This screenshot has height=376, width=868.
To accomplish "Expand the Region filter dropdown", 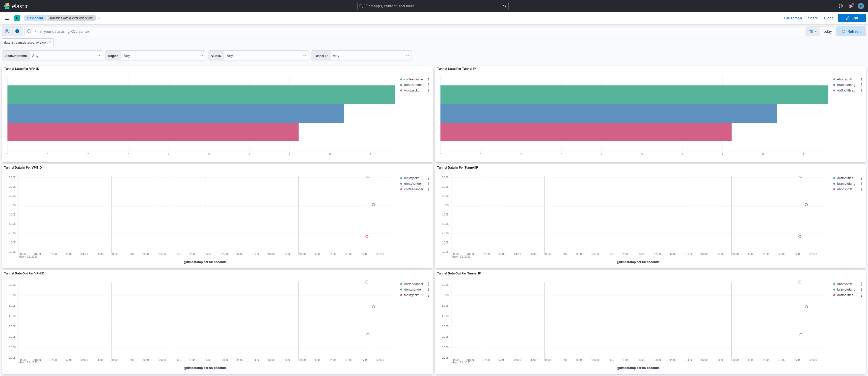I will pyautogui.click(x=163, y=55).
